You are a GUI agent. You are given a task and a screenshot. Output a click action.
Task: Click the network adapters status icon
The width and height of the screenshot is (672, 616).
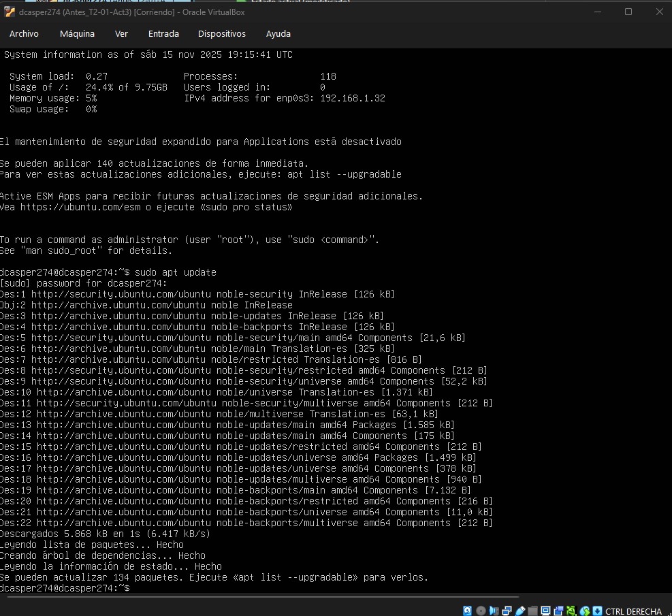click(507, 611)
